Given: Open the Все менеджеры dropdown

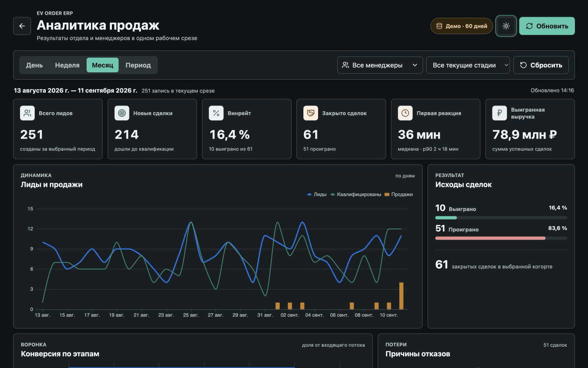Looking at the screenshot, I should click(x=380, y=65).
